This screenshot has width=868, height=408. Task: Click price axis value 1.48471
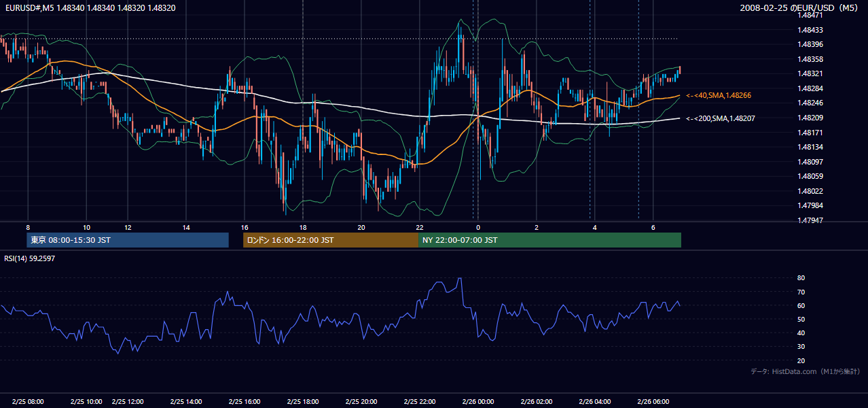point(810,15)
